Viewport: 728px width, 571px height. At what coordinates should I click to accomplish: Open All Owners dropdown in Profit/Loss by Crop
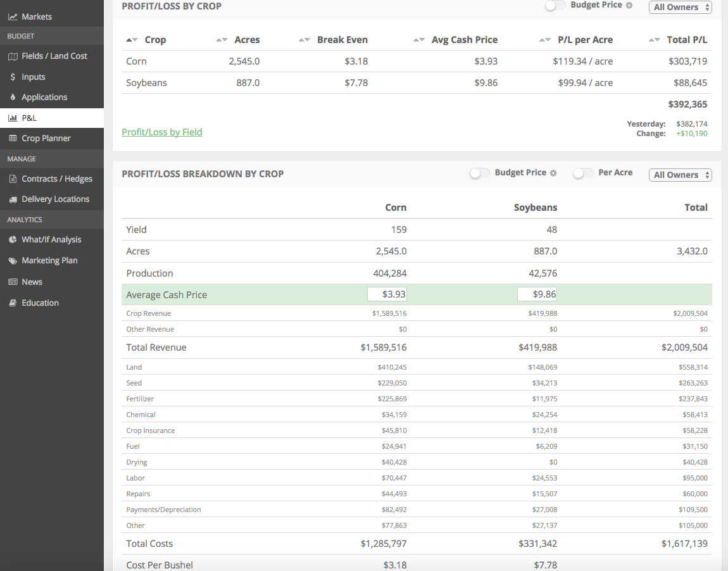pyautogui.click(x=680, y=8)
